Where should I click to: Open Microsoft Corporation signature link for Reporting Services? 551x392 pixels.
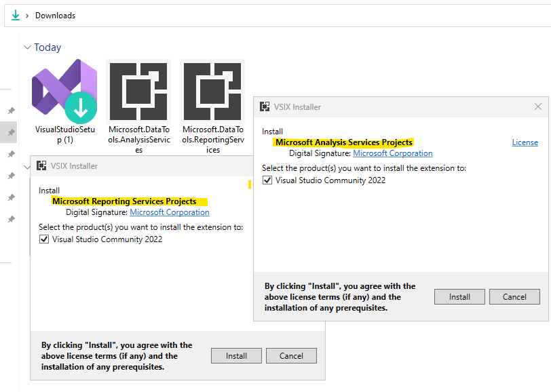[170, 212]
